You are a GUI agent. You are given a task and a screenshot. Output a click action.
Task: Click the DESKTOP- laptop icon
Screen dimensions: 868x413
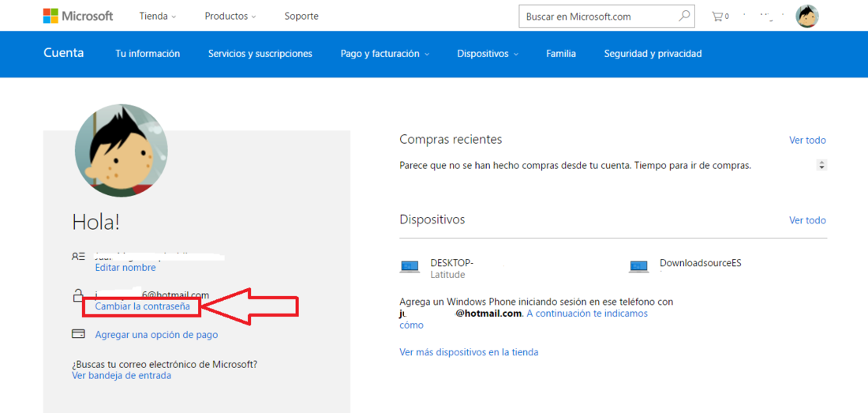pos(410,266)
